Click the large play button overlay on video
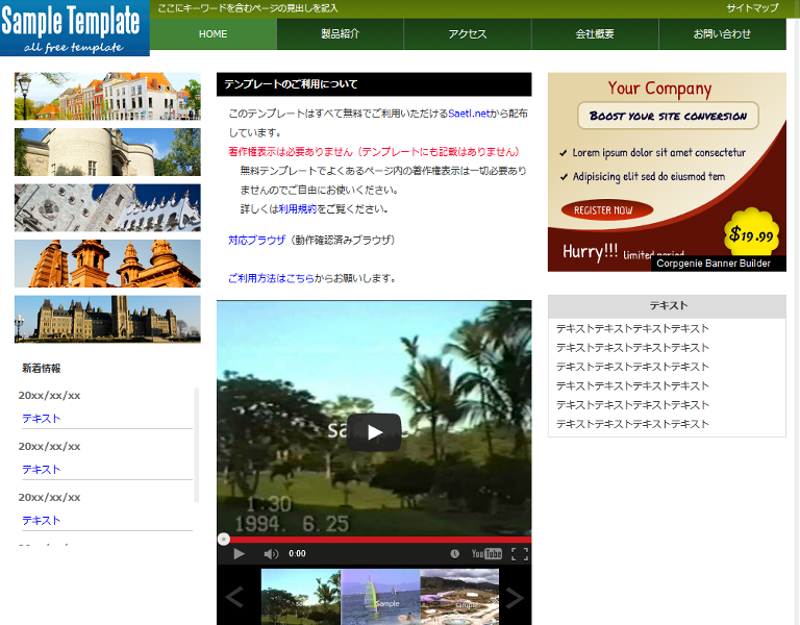Viewport: 800px width, 625px height. tap(374, 432)
